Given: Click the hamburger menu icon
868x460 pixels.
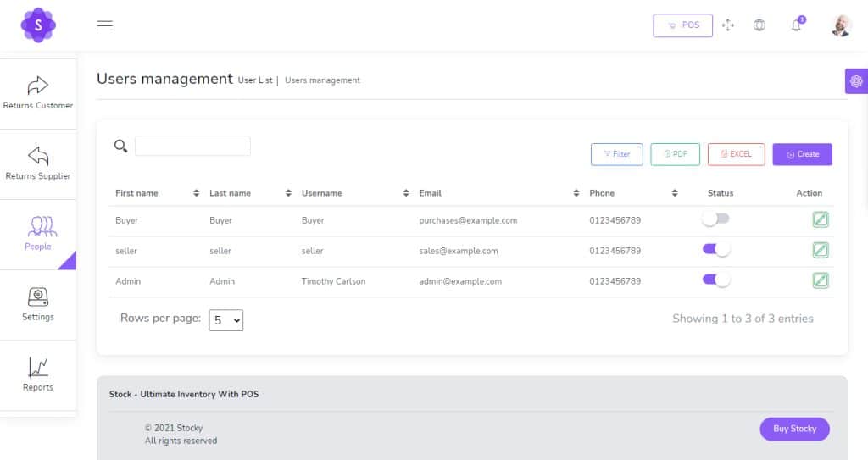Looking at the screenshot, I should [105, 25].
